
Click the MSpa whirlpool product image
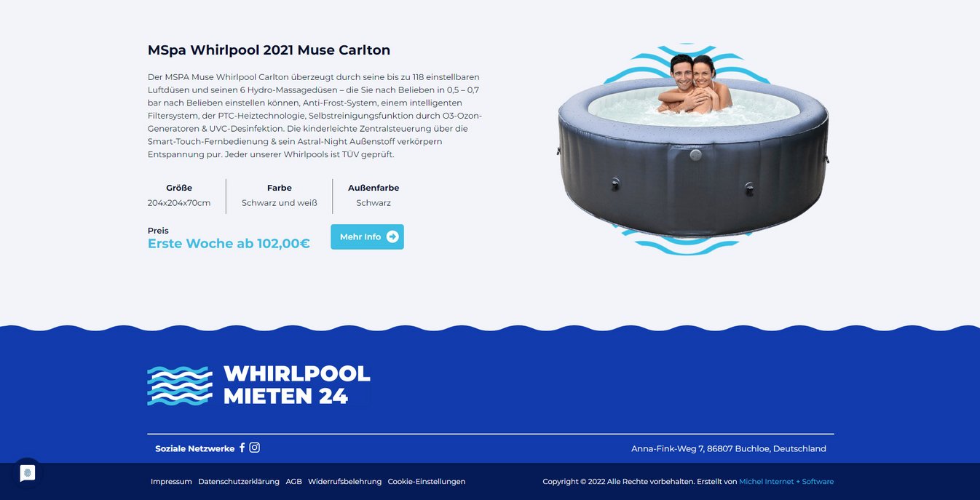pos(693,149)
